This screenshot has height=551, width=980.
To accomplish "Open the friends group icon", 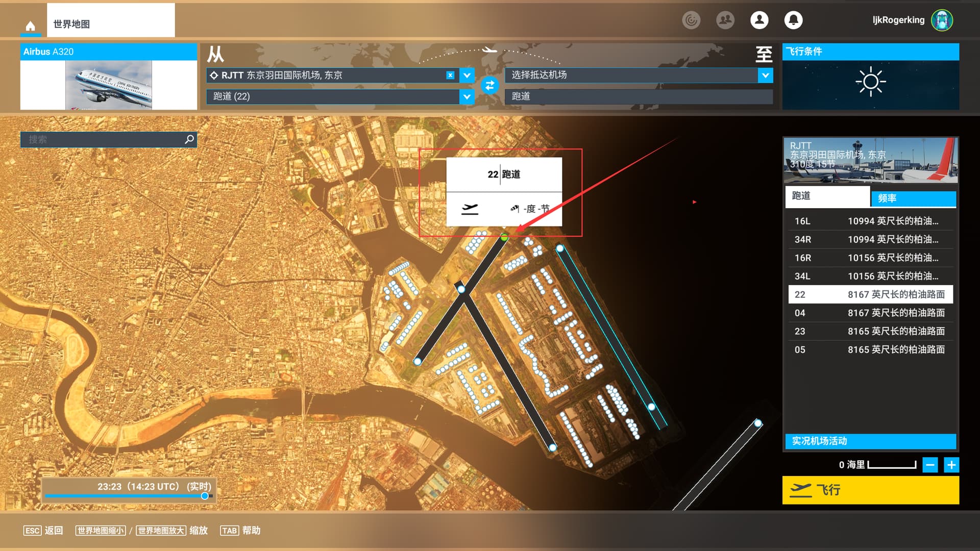I will pos(725,20).
